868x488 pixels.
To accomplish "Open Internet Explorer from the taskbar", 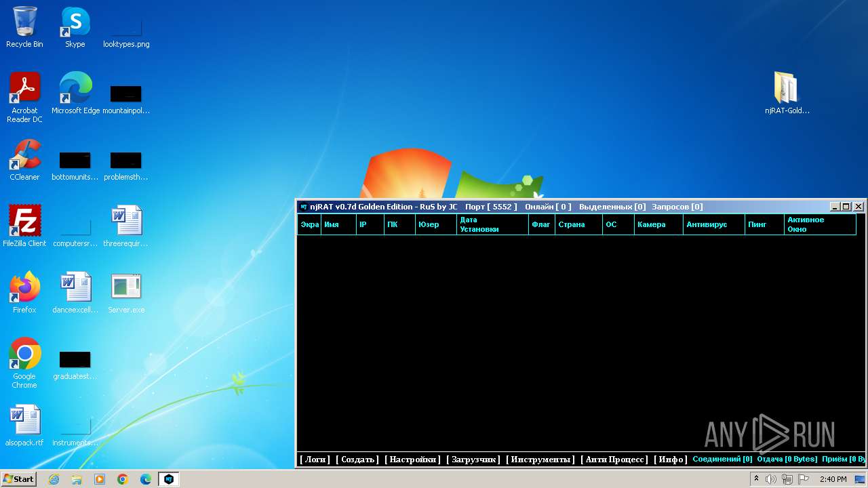I will [x=54, y=479].
